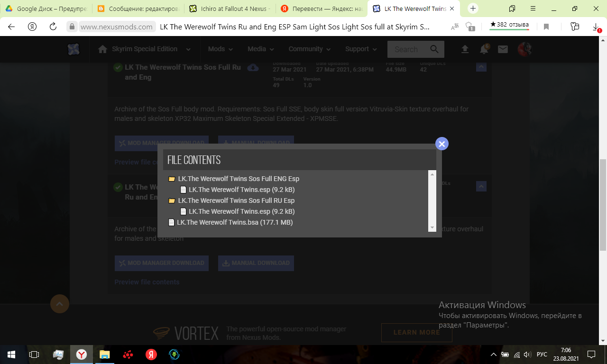The width and height of the screenshot is (607, 364).
Task: Switch to the Перевести Яндекс tab
Action: [322, 9]
